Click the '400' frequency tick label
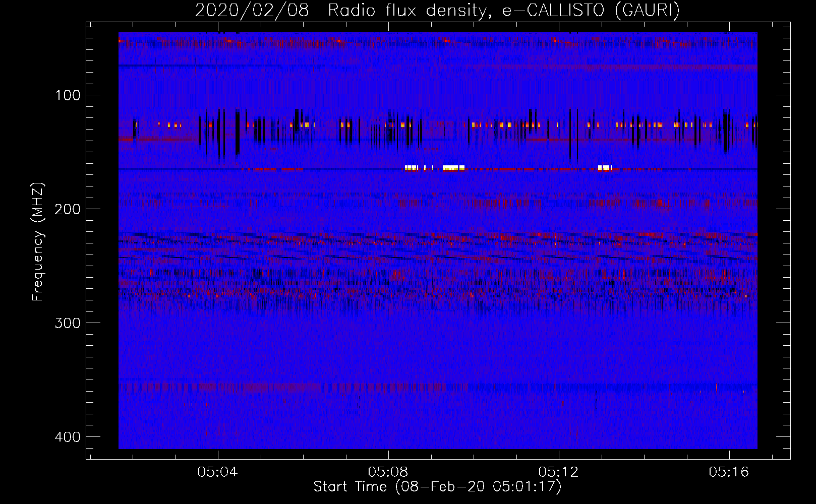 pos(68,437)
